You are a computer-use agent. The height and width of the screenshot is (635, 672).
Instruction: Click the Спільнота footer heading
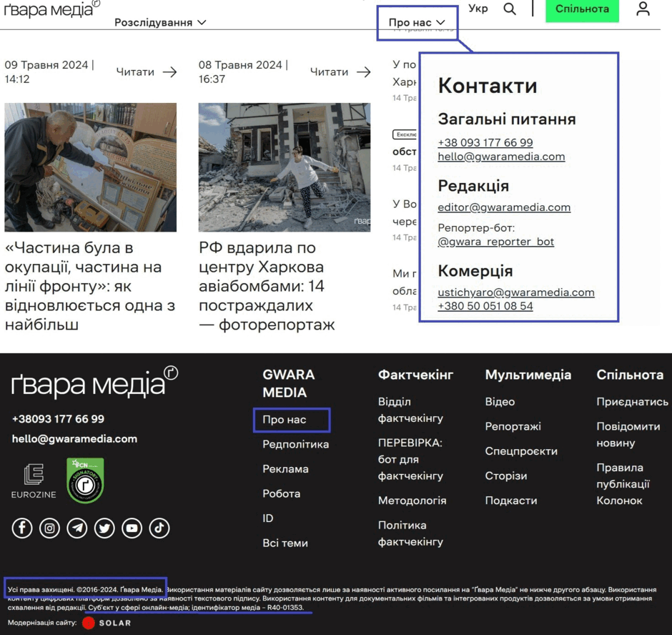630,375
